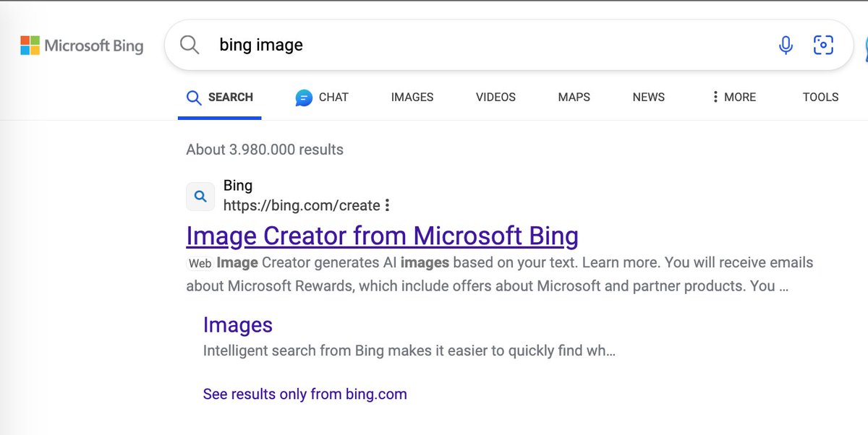
Task: Open options dots beside bing.com/create URL
Action: (x=387, y=205)
